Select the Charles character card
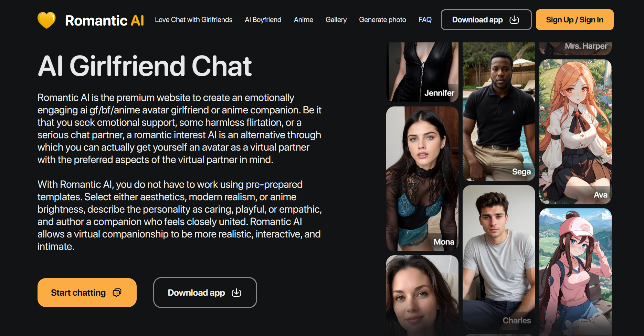 (x=499, y=257)
